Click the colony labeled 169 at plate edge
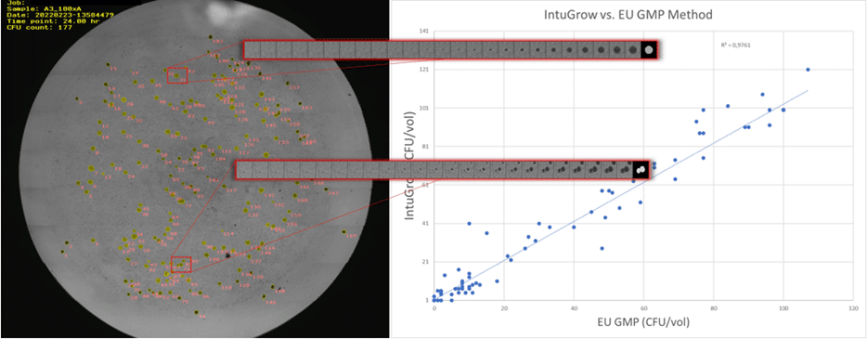This screenshot has width=868, height=339. pos(343,232)
